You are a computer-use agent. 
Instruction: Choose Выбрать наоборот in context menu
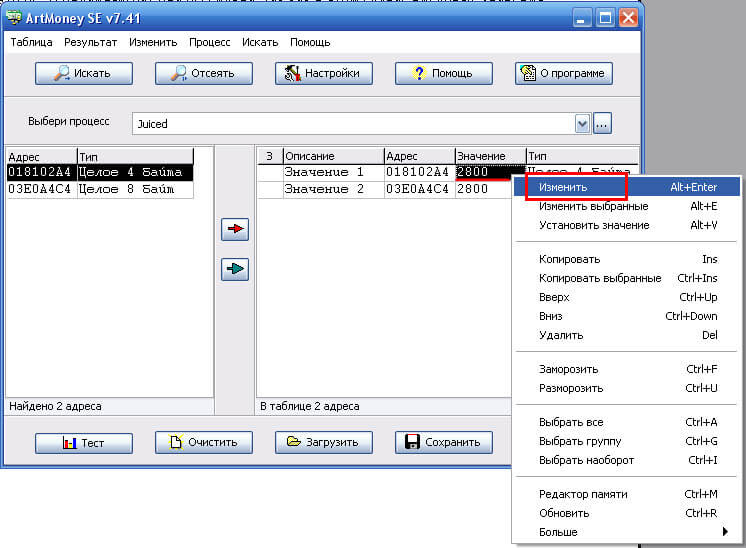(627, 460)
